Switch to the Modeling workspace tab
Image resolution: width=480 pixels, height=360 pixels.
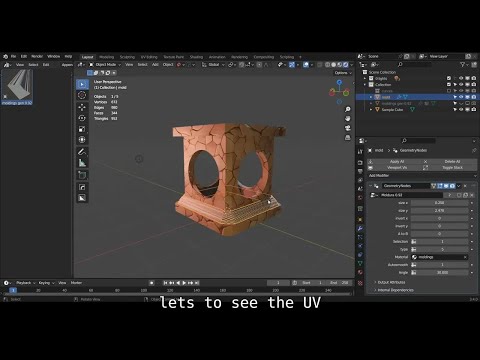point(107,57)
